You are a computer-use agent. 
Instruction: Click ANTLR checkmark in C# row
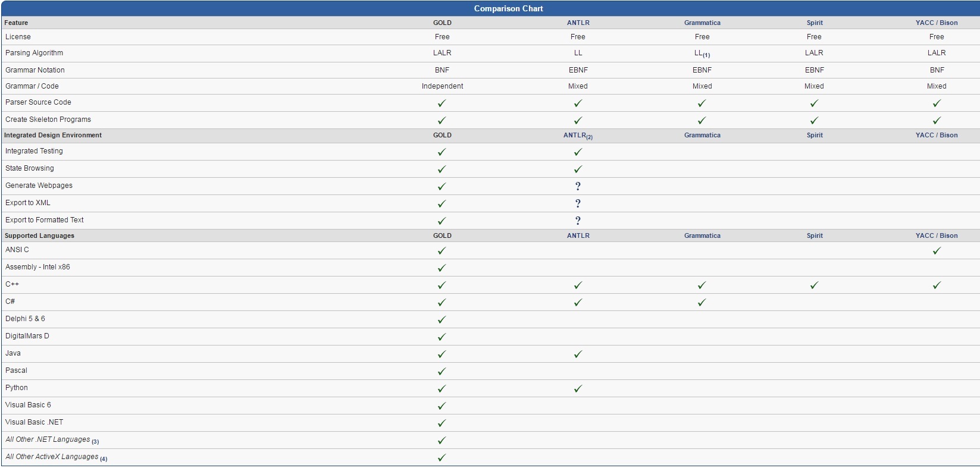click(578, 303)
